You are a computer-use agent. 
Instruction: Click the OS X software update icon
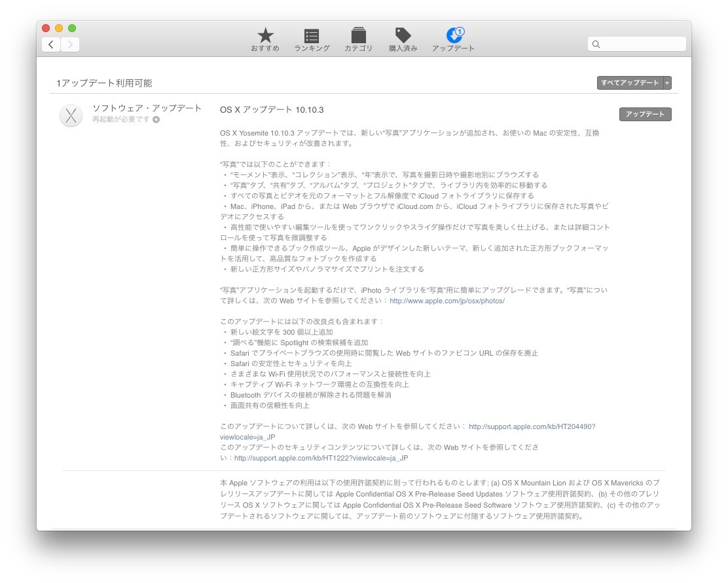tap(71, 115)
